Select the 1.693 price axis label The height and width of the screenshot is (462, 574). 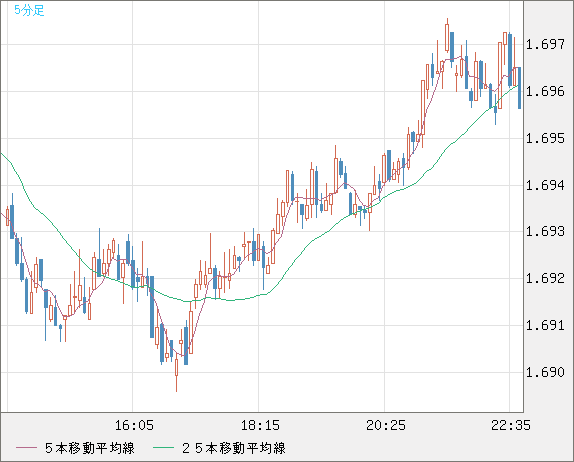click(545, 231)
